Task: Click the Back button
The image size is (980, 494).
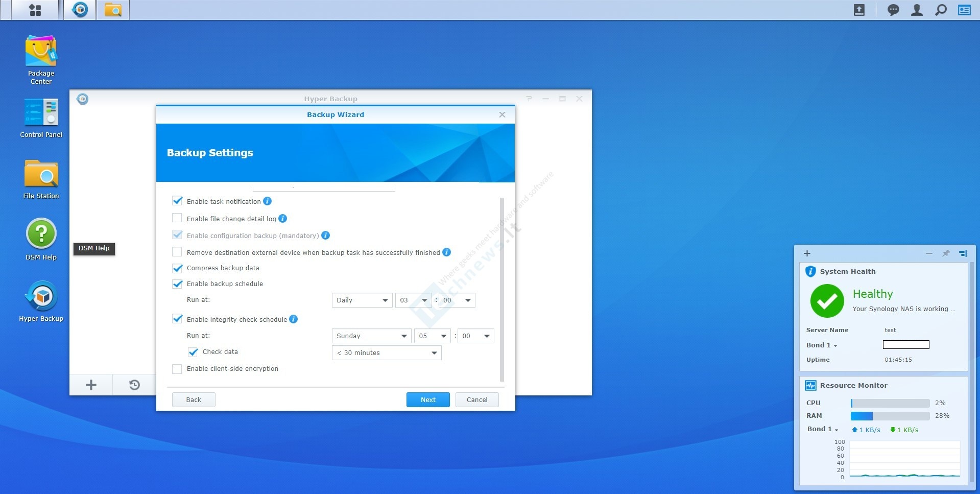Action: (194, 400)
